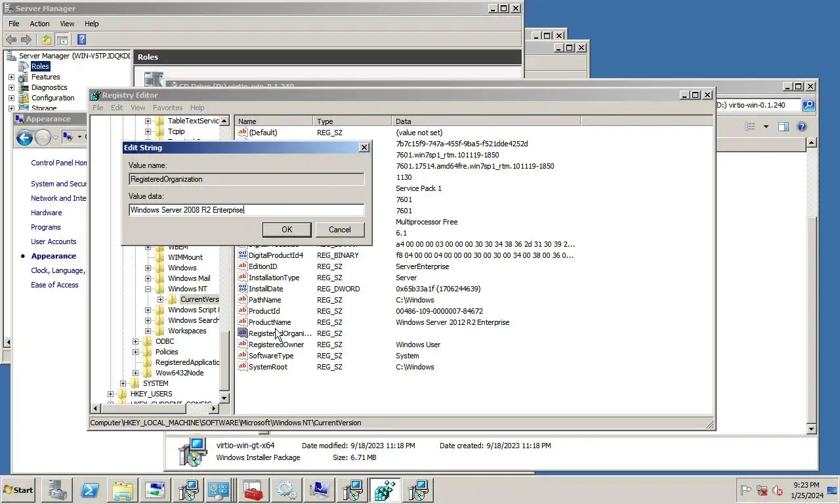Toggle the Show/Hide Console Tree toolbar icon

point(62,39)
